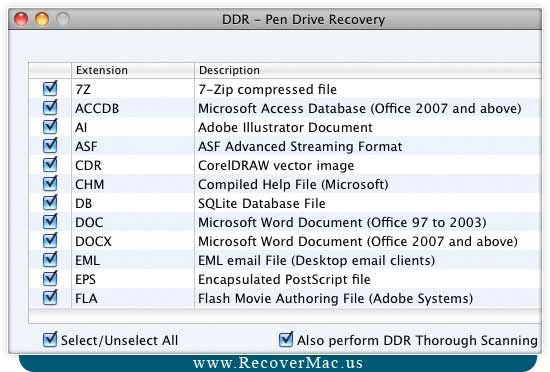This screenshot has height=372, width=550.
Task: Toggle the ASF Advanced Streaming Format checkbox
Action: point(50,146)
